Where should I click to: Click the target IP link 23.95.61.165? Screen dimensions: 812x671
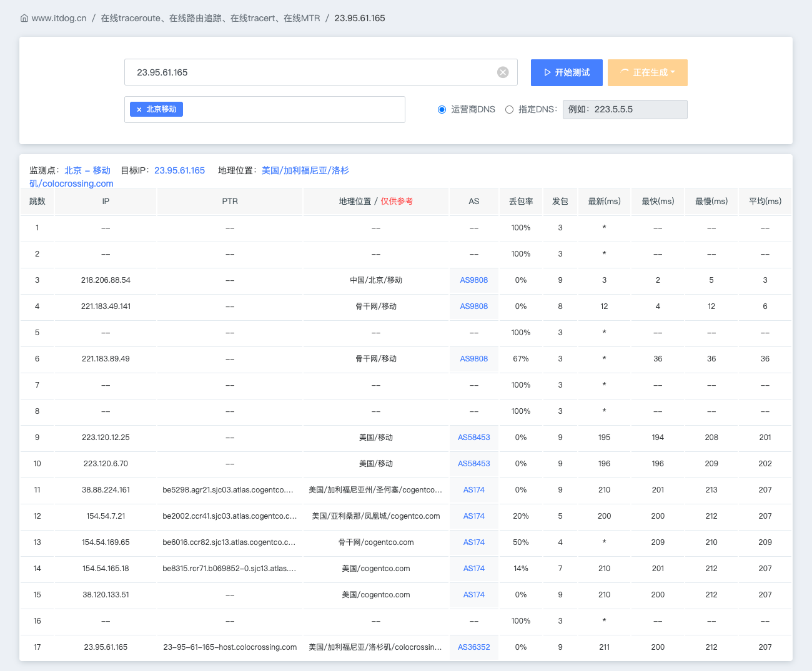click(x=180, y=170)
